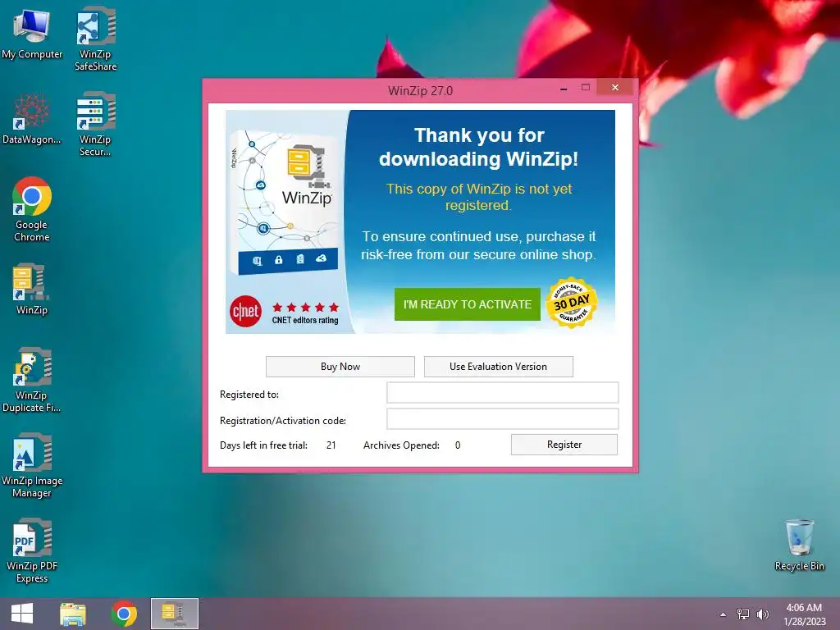Click the 'Thank you for downloading WinZip!' heading
This screenshot has height=630, width=840.
pyautogui.click(x=479, y=147)
